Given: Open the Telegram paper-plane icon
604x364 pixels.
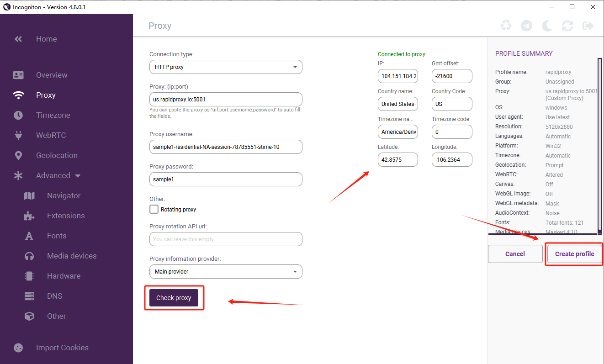Looking at the screenshot, I should 527,26.
